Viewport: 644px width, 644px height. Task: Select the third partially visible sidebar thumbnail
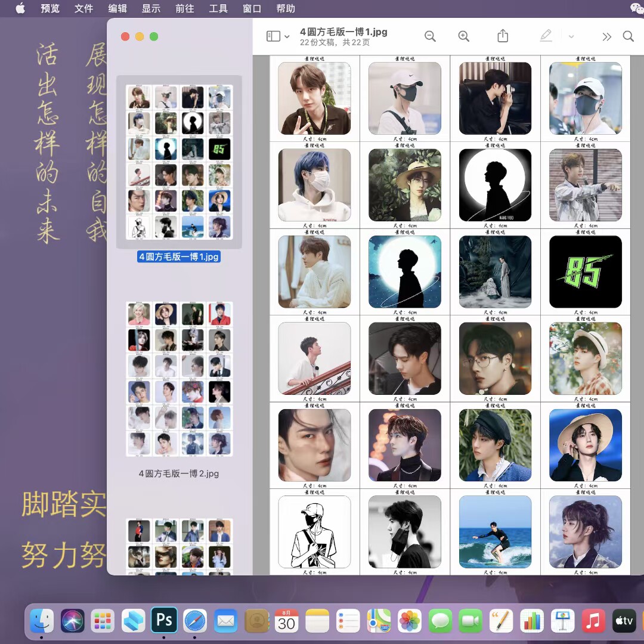click(179, 546)
